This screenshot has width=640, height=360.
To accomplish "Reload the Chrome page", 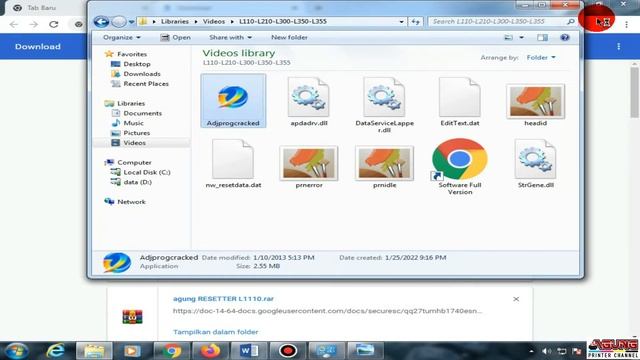I will pyautogui.click(x=53, y=24).
